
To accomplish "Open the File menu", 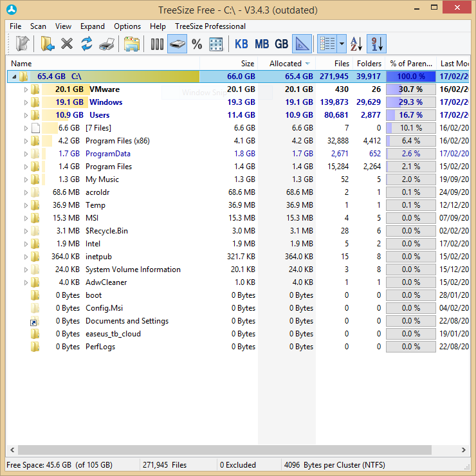I will 15,26.
